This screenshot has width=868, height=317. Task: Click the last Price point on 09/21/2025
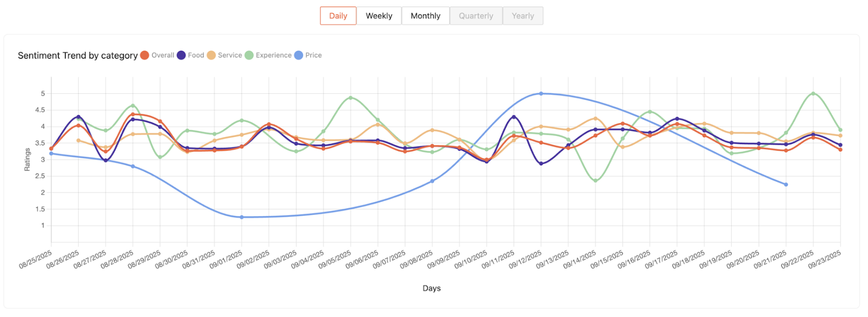[x=786, y=185]
